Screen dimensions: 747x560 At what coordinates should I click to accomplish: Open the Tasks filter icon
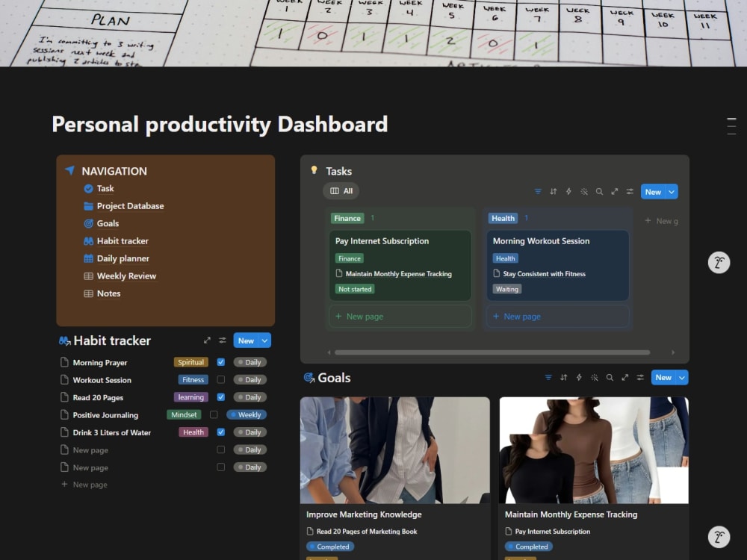pyautogui.click(x=538, y=191)
